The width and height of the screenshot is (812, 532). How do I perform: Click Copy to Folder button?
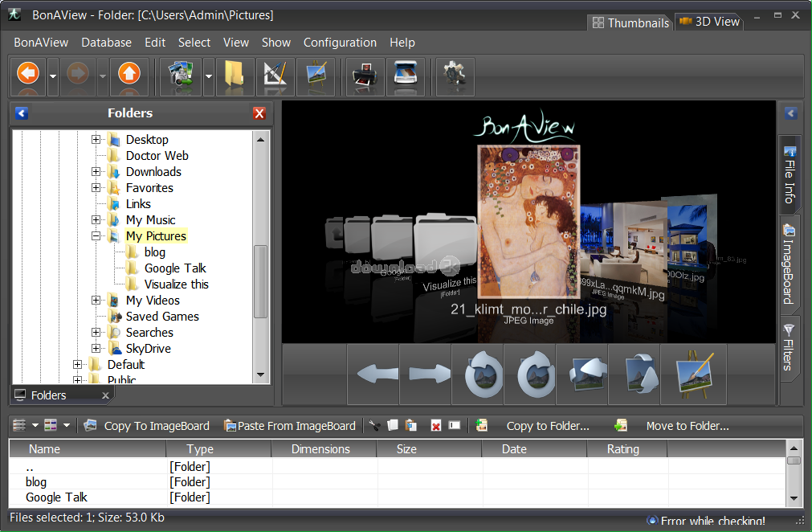[532, 426]
